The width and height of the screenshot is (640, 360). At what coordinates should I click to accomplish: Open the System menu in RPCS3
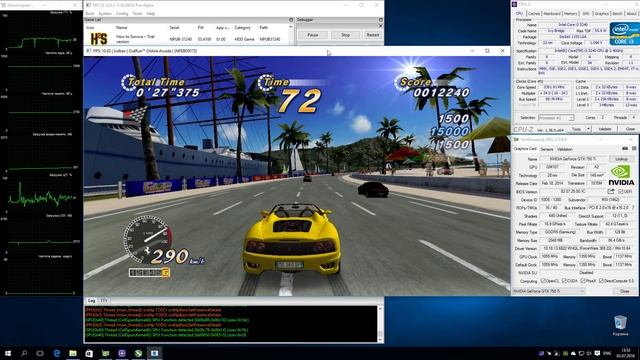tap(105, 13)
